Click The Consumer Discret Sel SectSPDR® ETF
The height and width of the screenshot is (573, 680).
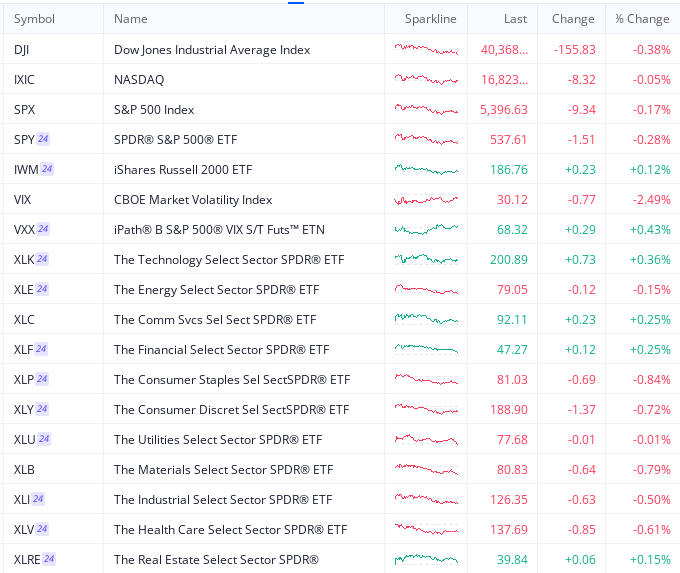click(232, 409)
